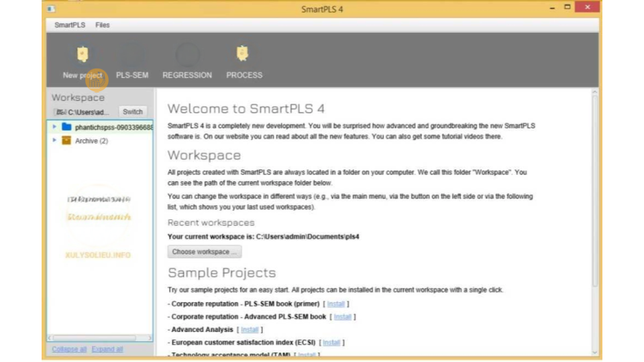The image size is (644, 362).
Task: Click the right arrow of workspace tree scrollbar
Action: point(150,338)
